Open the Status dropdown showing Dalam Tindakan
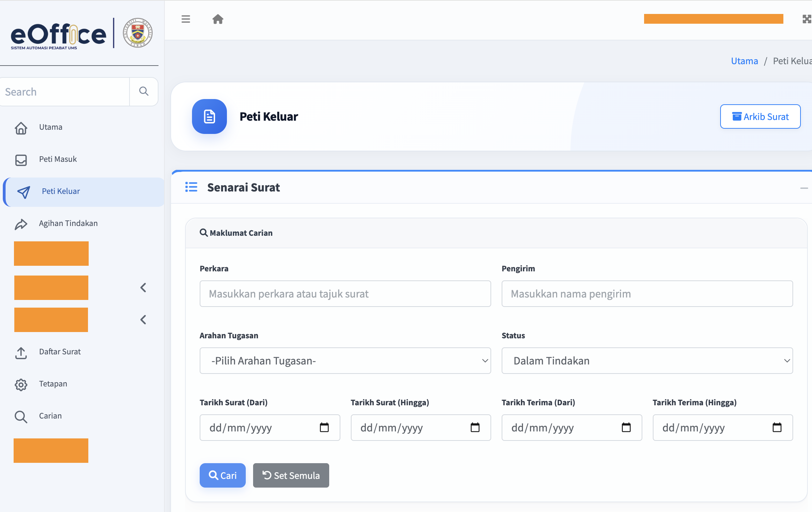 647,361
